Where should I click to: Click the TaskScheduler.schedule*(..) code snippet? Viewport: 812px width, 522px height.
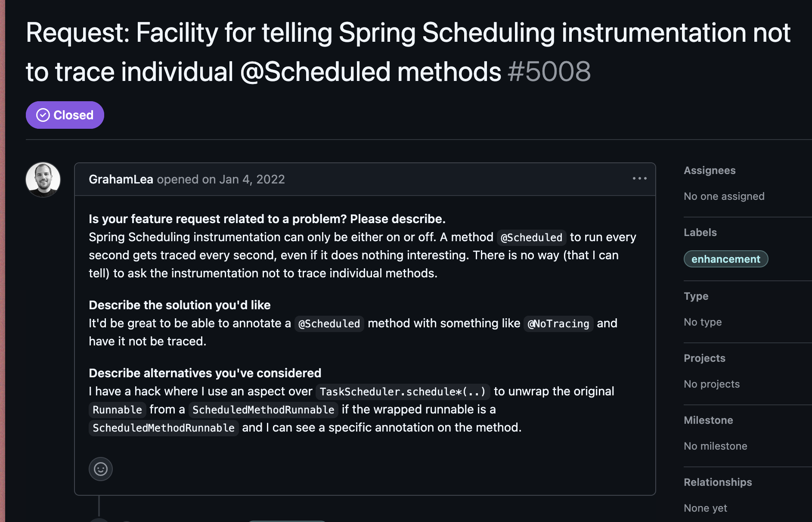403,391
